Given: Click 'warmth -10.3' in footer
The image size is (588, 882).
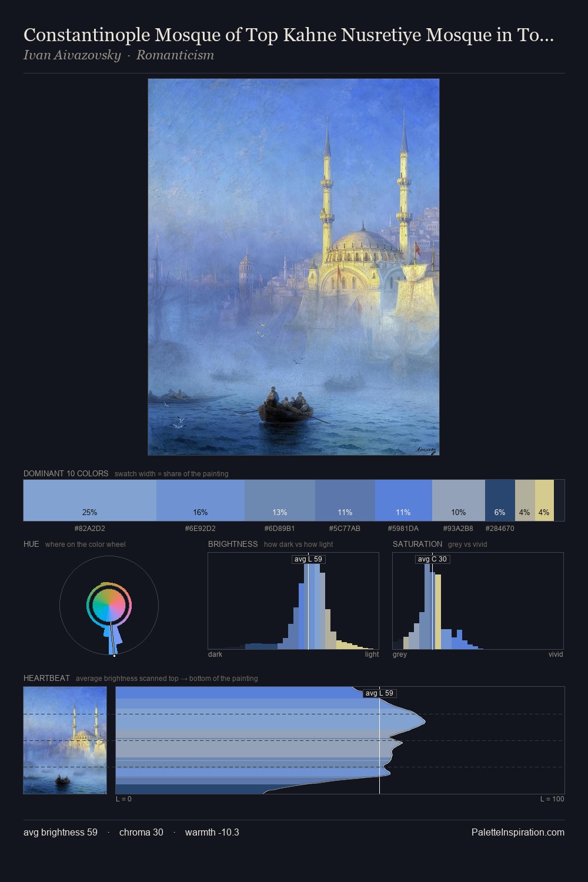Looking at the screenshot, I should click(x=212, y=832).
